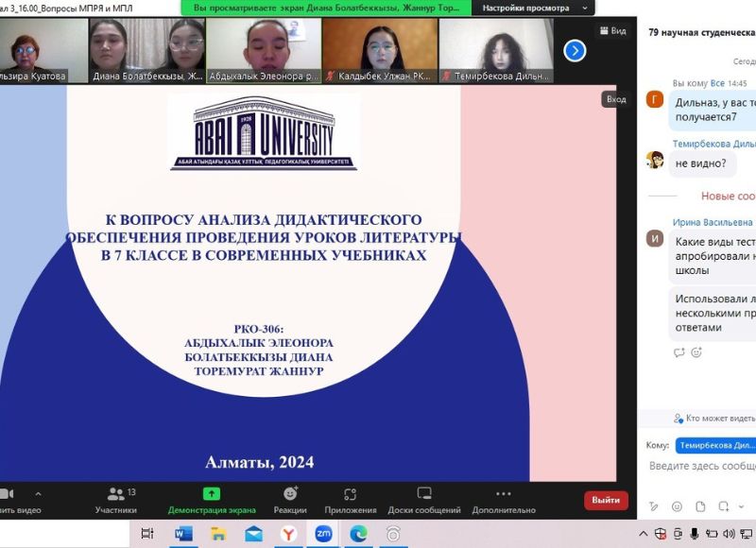Viewport: 756px width, 548px height.
Task: Click the emoji icon in chat toolbar
Action: pos(677,506)
